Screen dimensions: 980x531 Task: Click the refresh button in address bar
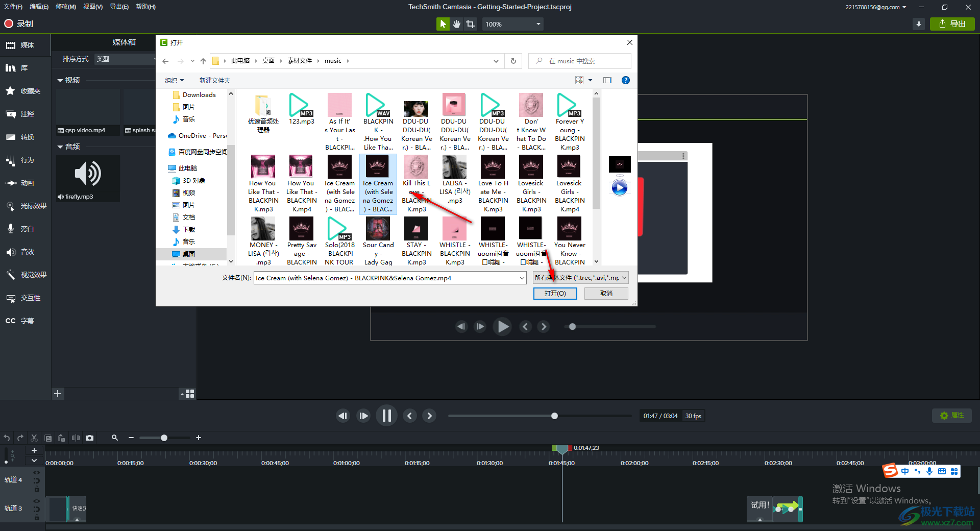[x=513, y=61]
